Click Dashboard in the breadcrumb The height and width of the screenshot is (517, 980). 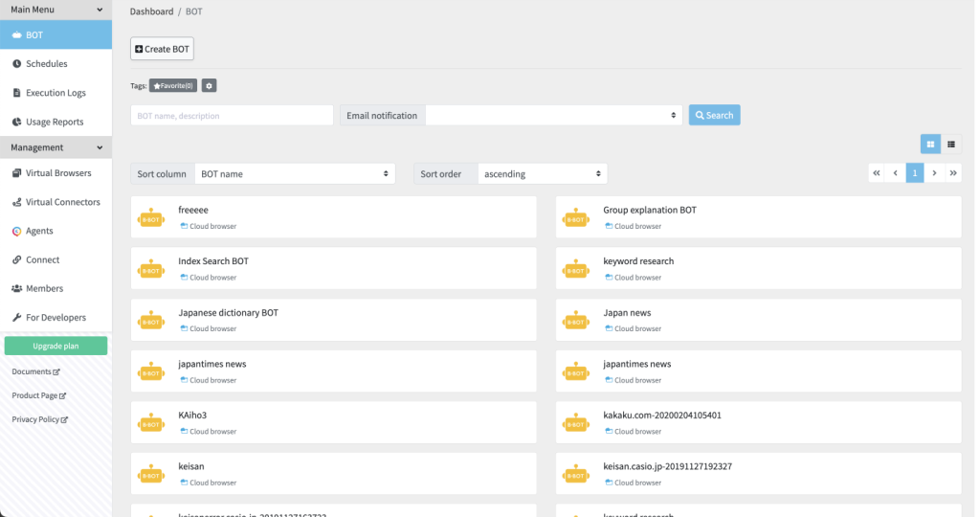151,11
